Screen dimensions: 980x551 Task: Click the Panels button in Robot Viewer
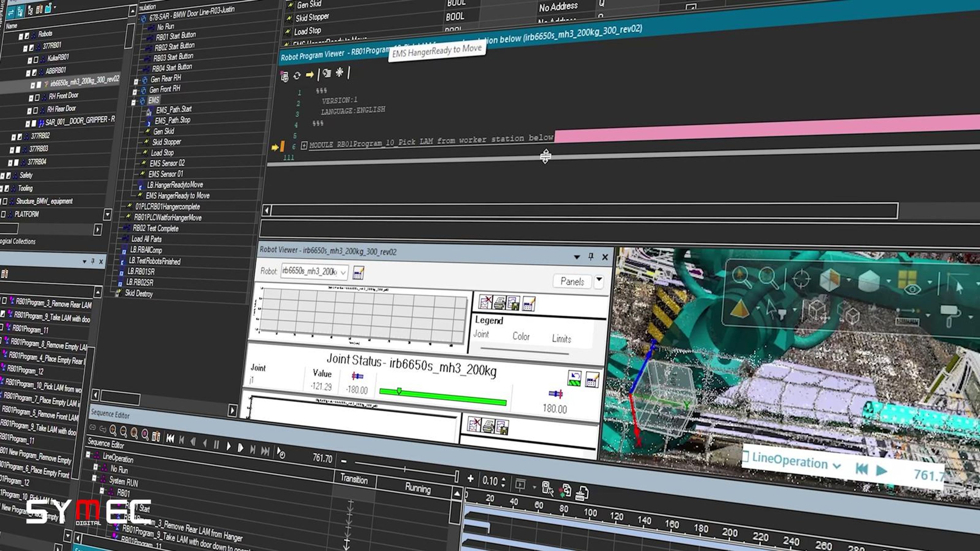pyautogui.click(x=572, y=281)
